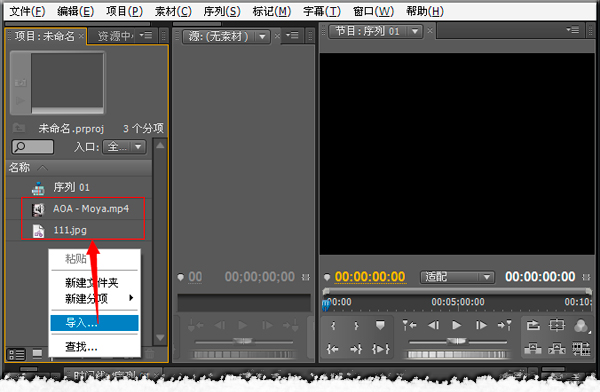Switch project panel to icon view
Viewport: 600px width, 392px height.
point(37,354)
